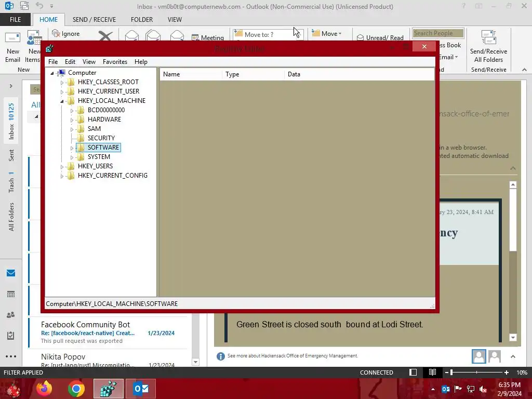
Task: Click Send/Receive All Folders icon
Action: tap(488, 38)
